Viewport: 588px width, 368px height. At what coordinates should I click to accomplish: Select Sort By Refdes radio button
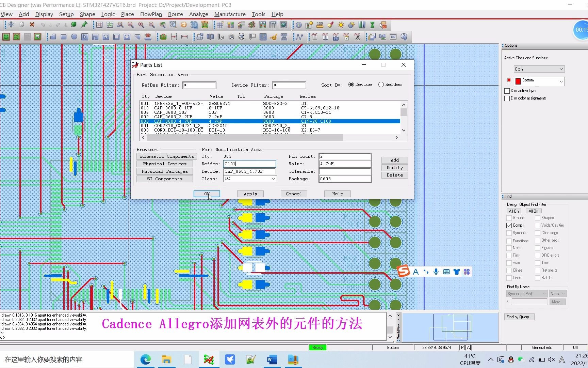(381, 85)
